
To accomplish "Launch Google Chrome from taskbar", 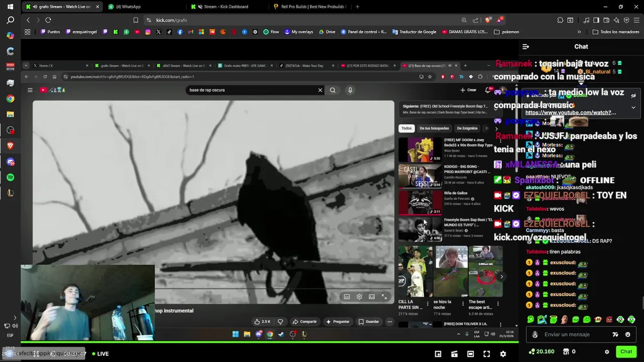I will tap(10, 99).
